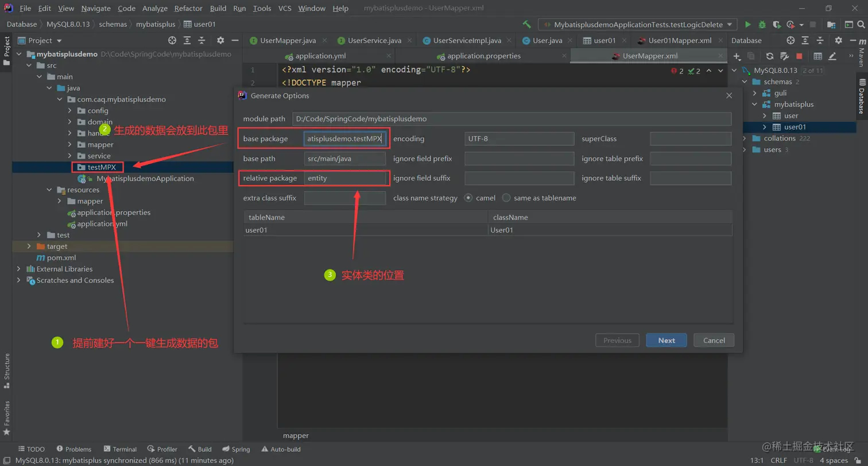868x466 pixels.
Task: Click the edit source pencil icon in the Database panel
Action: point(832,56)
